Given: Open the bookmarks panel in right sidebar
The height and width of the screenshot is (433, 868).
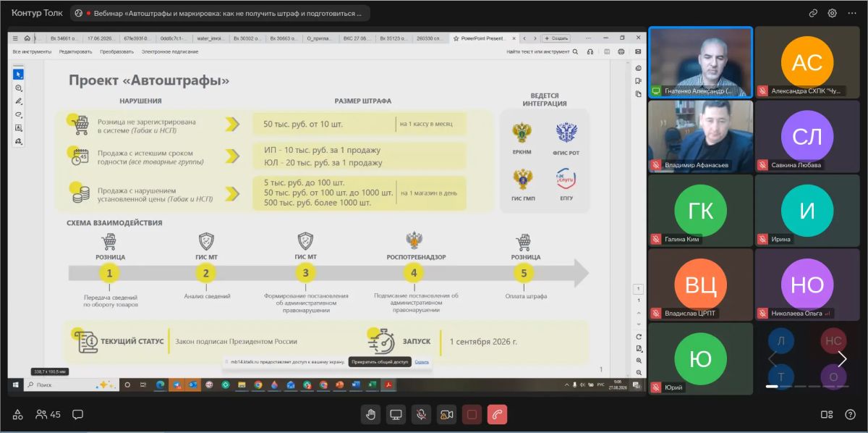Looking at the screenshot, I should 638,81.
